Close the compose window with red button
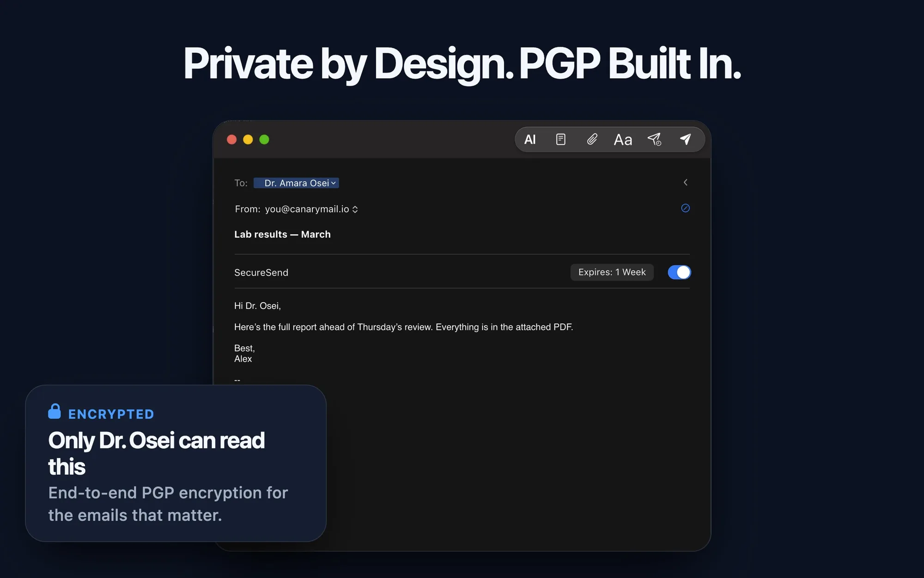This screenshot has width=924, height=578. coord(232,140)
